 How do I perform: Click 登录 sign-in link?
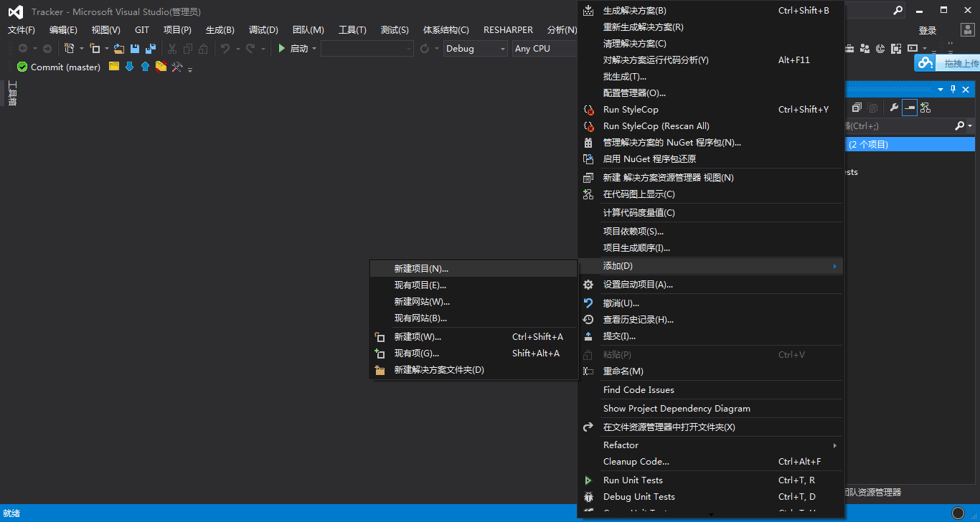tap(928, 30)
